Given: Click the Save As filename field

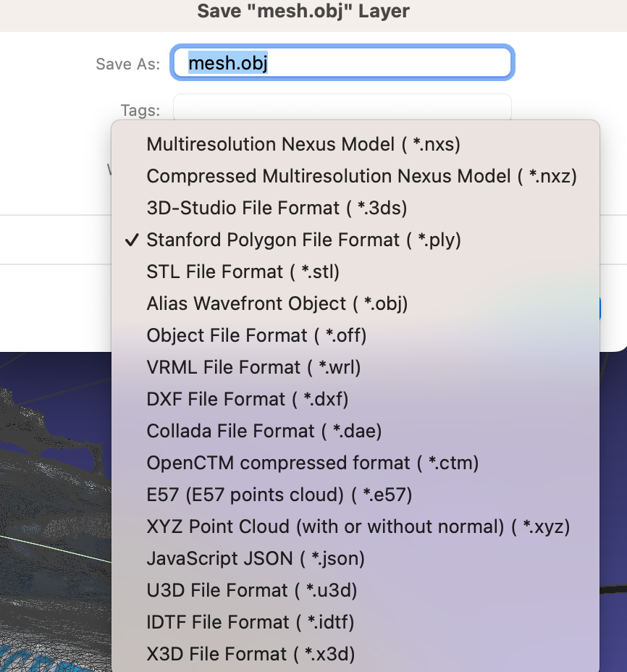Looking at the screenshot, I should coord(342,63).
